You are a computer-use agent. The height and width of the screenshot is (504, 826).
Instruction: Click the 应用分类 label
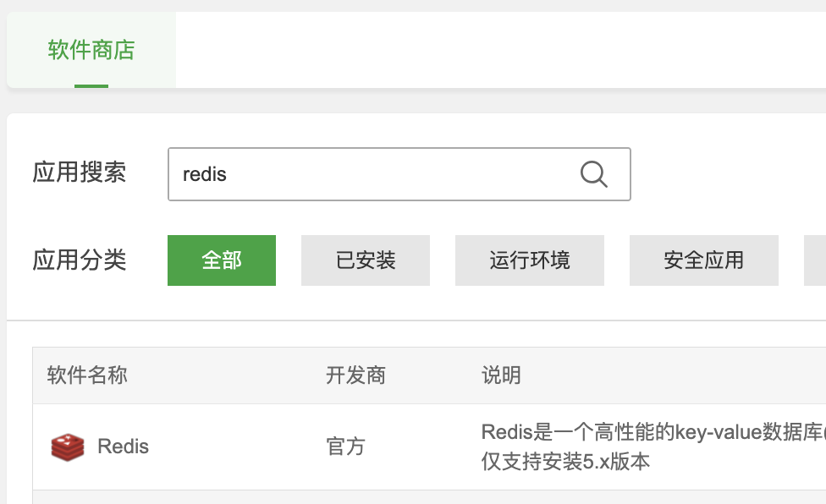(x=80, y=260)
